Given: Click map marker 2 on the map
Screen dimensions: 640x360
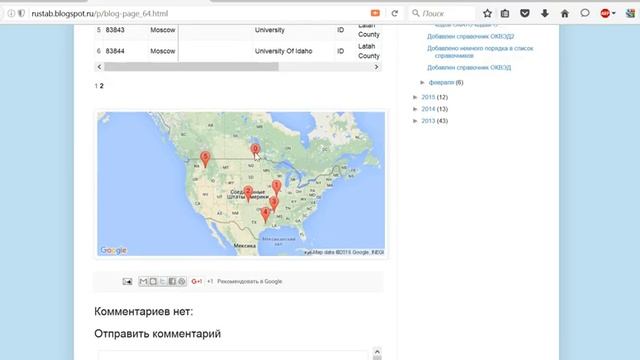Looking at the screenshot, I should (248, 193).
